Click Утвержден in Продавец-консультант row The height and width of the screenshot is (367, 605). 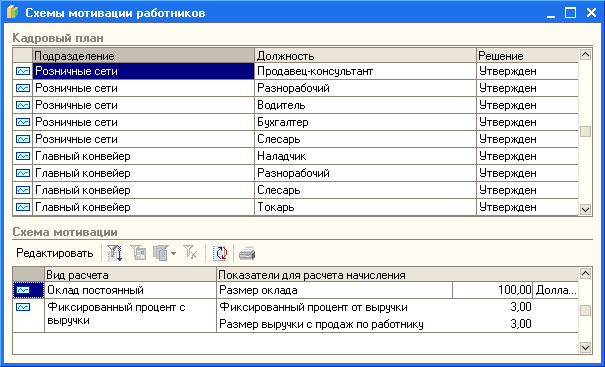(527, 71)
